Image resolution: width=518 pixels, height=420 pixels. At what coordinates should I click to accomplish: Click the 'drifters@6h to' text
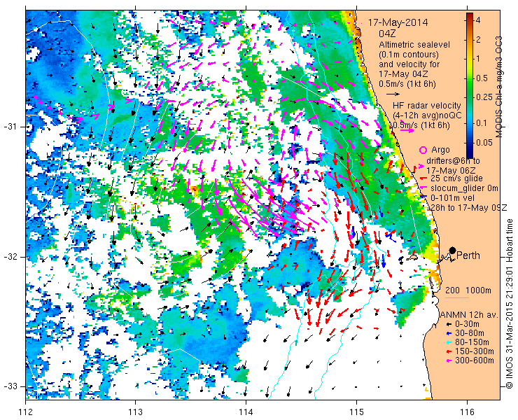[454, 160]
